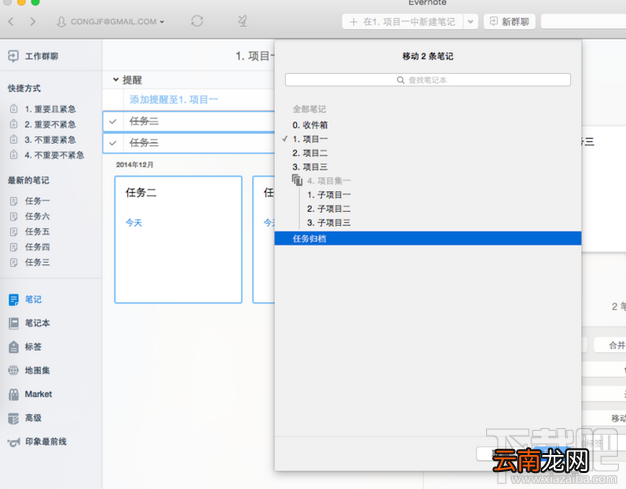Open the 地图集 atlas section

point(30,370)
